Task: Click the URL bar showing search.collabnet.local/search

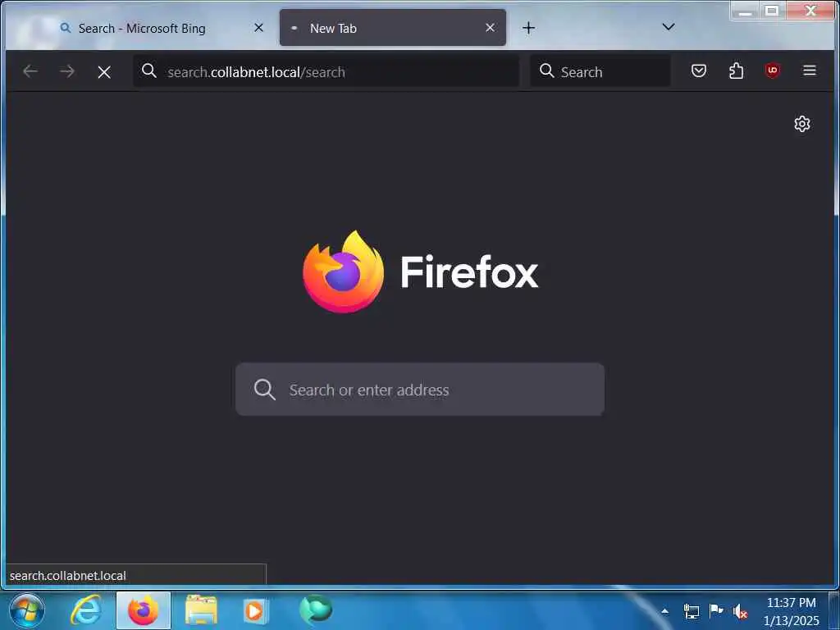Action: pyautogui.click(x=326, y=71)
